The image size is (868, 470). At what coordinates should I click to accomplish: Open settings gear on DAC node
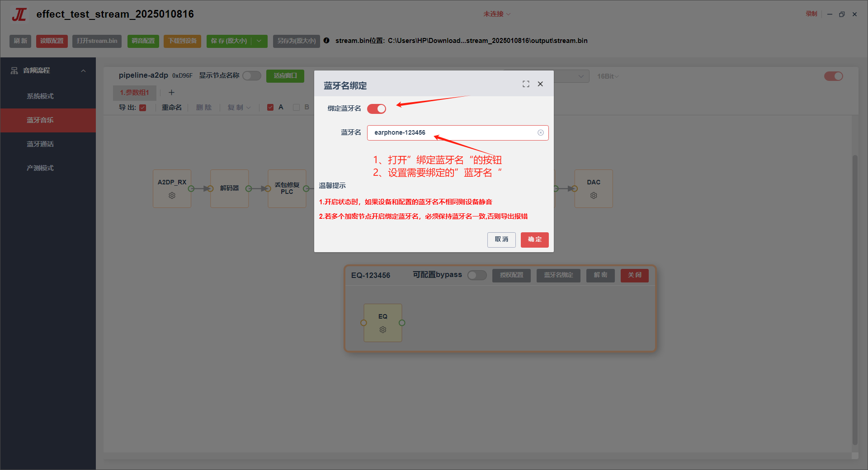[594, 196]
